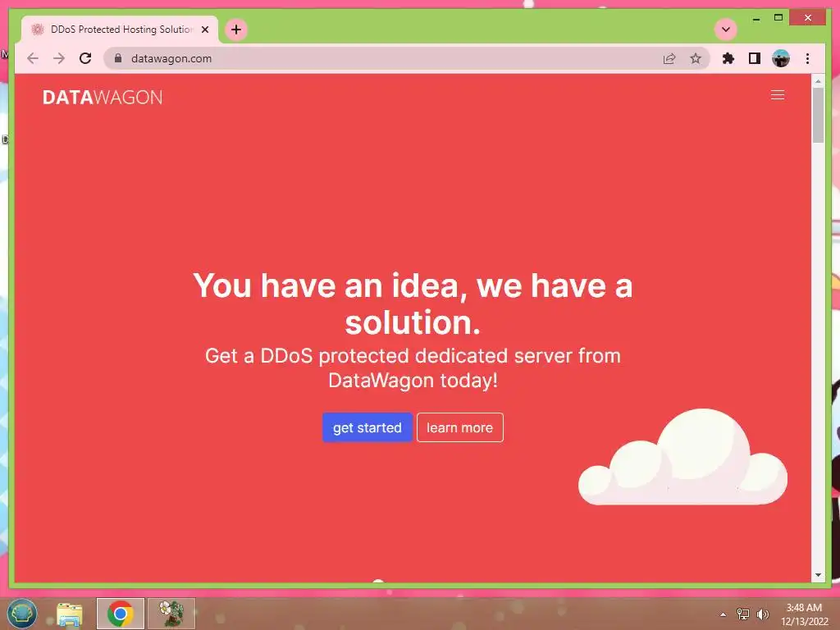
Task: Open the hamburger menu on the DataWagon site
Action: pos(778,95)
